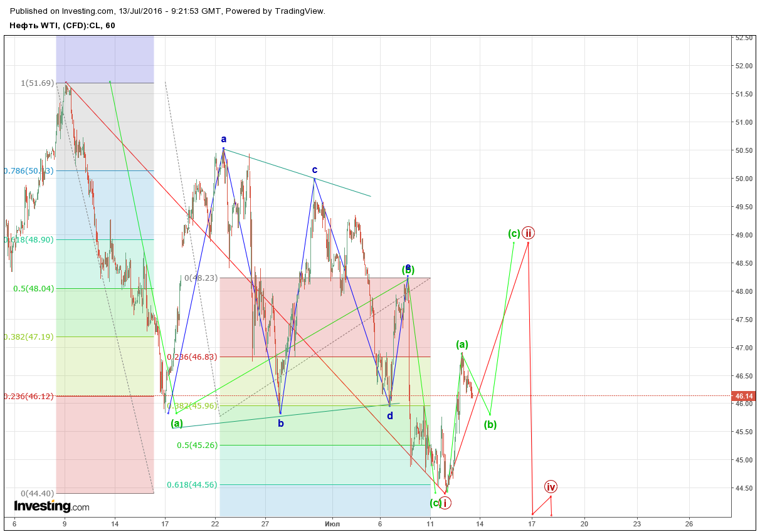Screen dimensions: 760x532
Task: Click the green lowercase '(b)' wave label
Action: coord(490,424)
